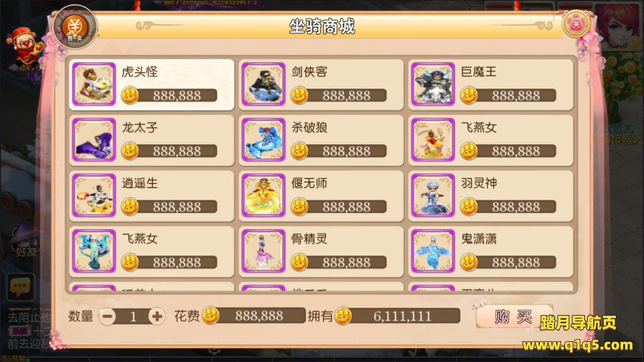
Task: Pick the 巨魔王 mount icon
Action: [433, 84]
